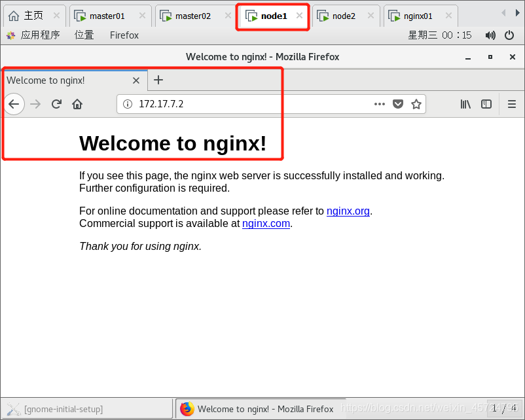This screenshot has height=420, width=525.
Task: Switch to the master02 VM tab
Action: click(x=194, y=16)
